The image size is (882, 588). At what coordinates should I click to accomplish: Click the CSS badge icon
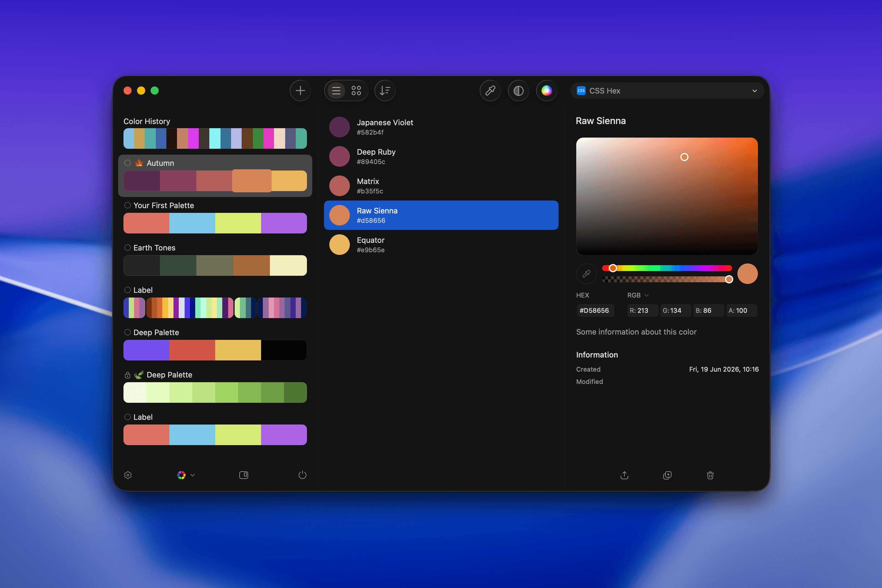tap(581, 90)
